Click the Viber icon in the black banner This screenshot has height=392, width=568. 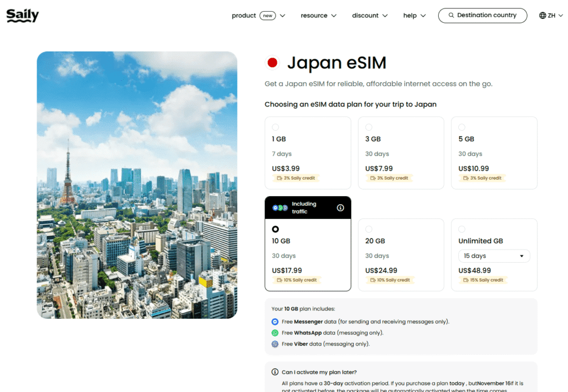click(x=285, y=207)
